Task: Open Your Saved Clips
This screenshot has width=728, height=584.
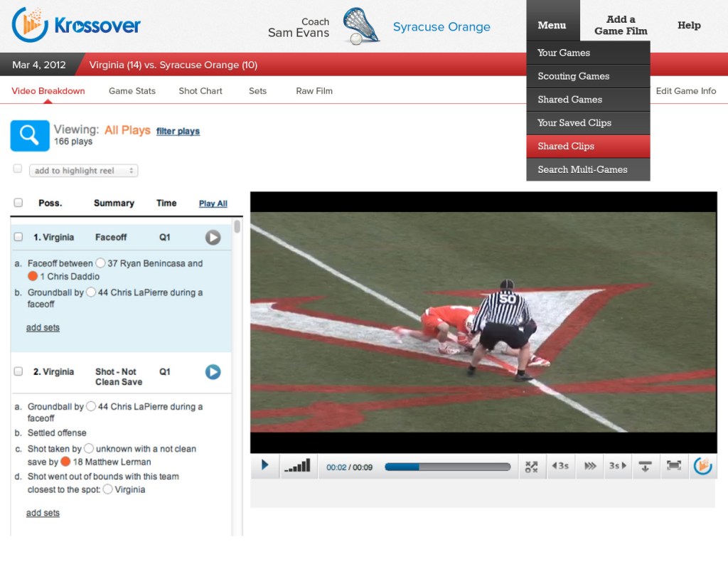Action: (x=588, y=122)
